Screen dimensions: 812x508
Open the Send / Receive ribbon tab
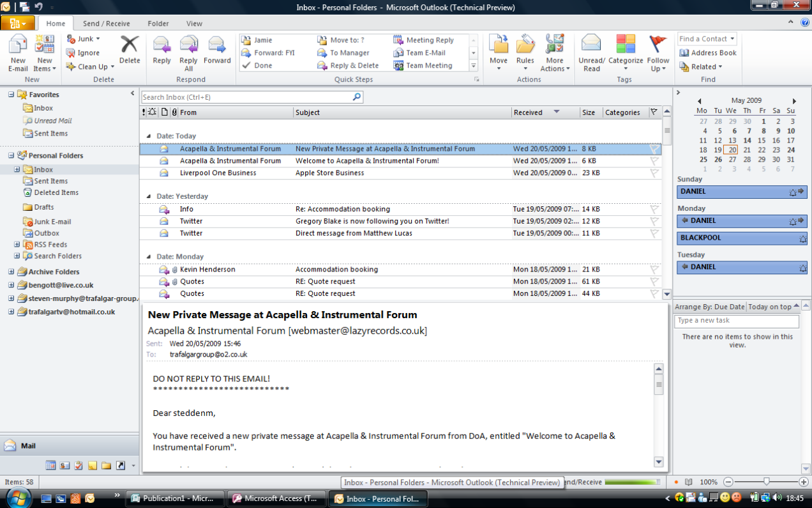[106, 24]
